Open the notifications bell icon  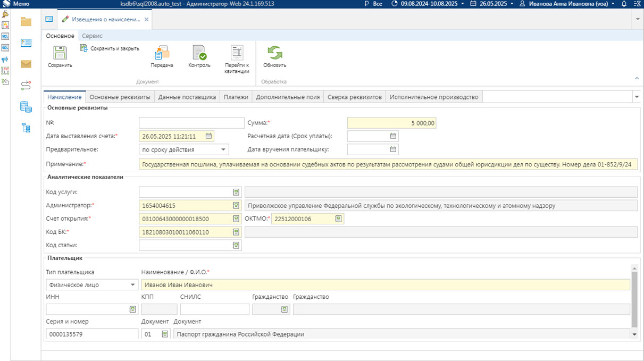point(624,4)
